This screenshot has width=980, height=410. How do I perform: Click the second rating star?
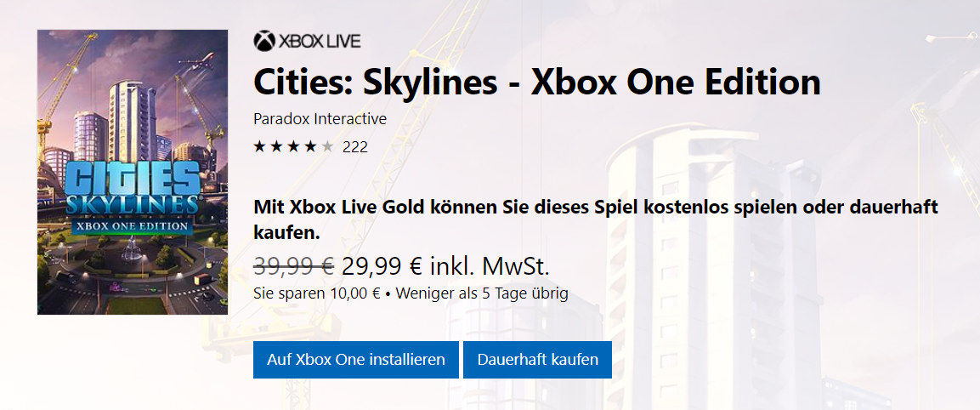pos(276,147)
